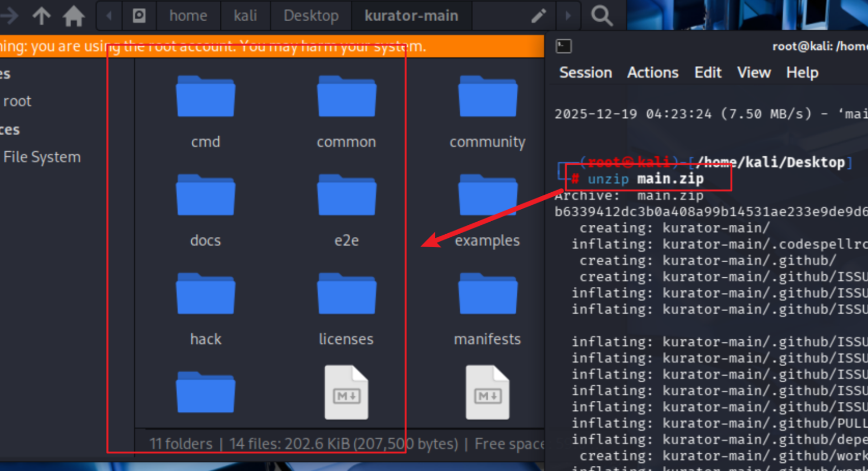Viewport: 868px width, 471px height.
Task: Go to the home folder icon
Action: pos(73,16)
